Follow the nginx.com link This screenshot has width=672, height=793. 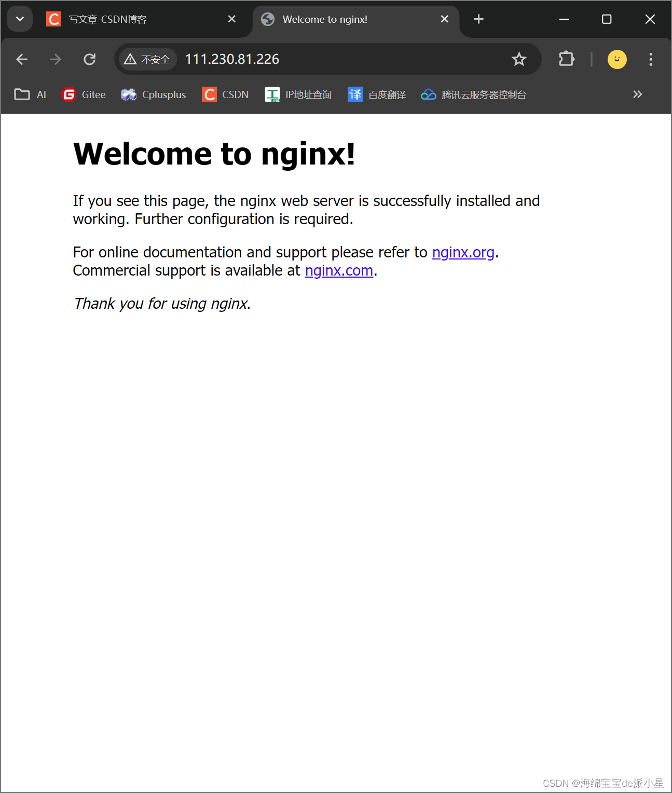click(339, 270)
